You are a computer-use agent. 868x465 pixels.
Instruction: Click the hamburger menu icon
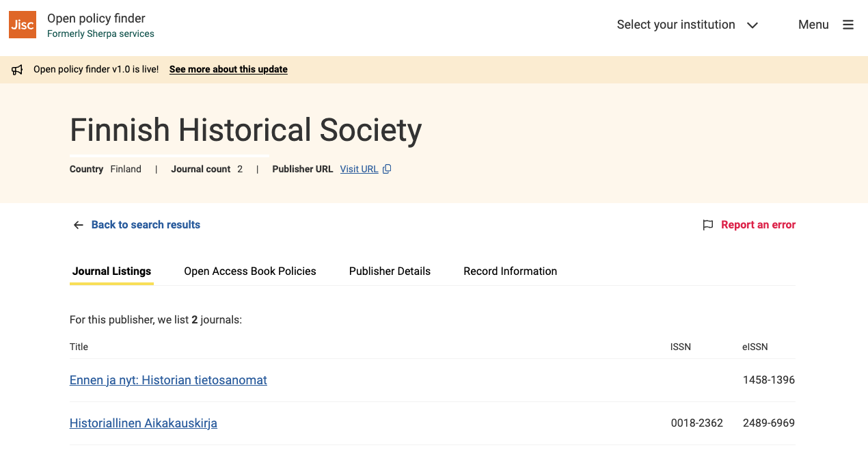[x=848, y=25]
